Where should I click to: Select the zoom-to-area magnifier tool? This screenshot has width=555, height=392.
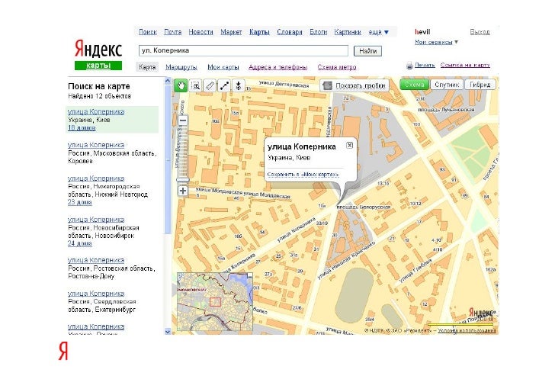pos(195,85)
